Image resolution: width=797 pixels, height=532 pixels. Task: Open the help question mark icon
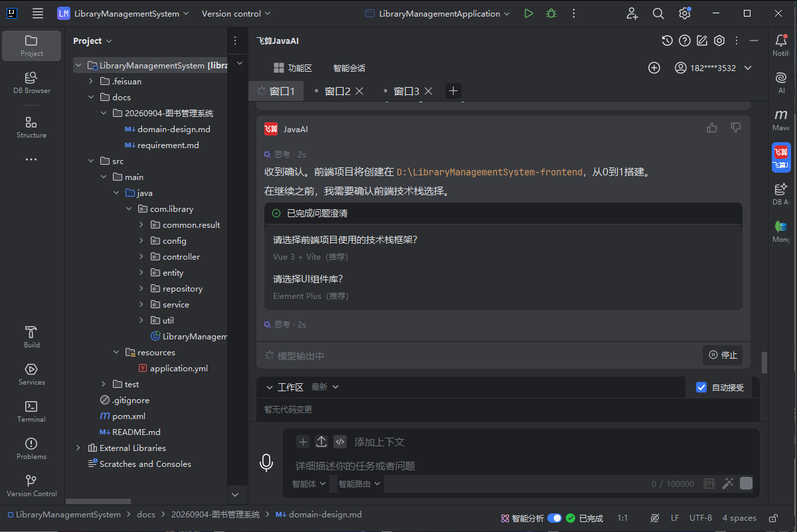685,41
